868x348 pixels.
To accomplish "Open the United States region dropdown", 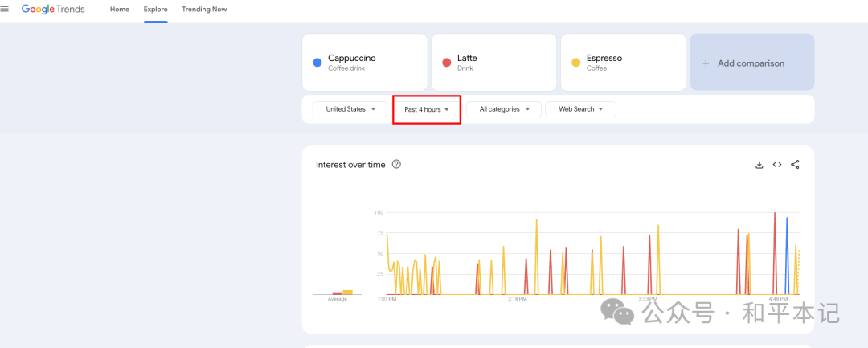I will [350, 109].
